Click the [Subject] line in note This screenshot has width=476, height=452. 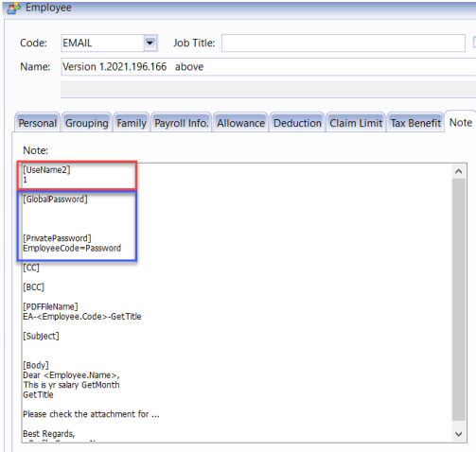pyautogui.click(x=41, y=336)
